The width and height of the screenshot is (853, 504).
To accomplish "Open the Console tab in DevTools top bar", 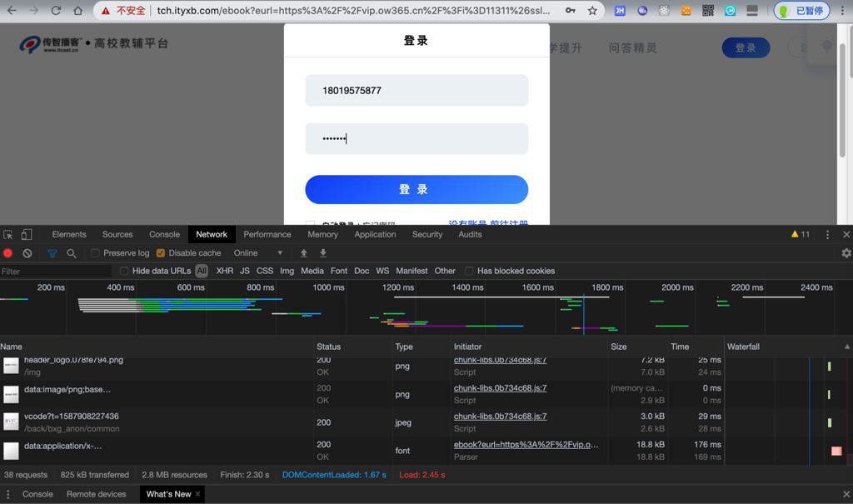I will pyautogui.click(x=164, y=235).
